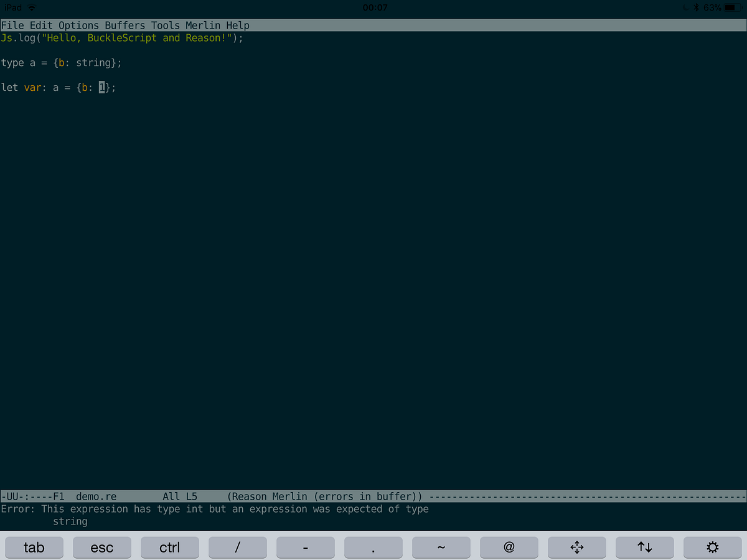Tap the up-down arrows icon
The image size is (747, 560).
(644, 548)
